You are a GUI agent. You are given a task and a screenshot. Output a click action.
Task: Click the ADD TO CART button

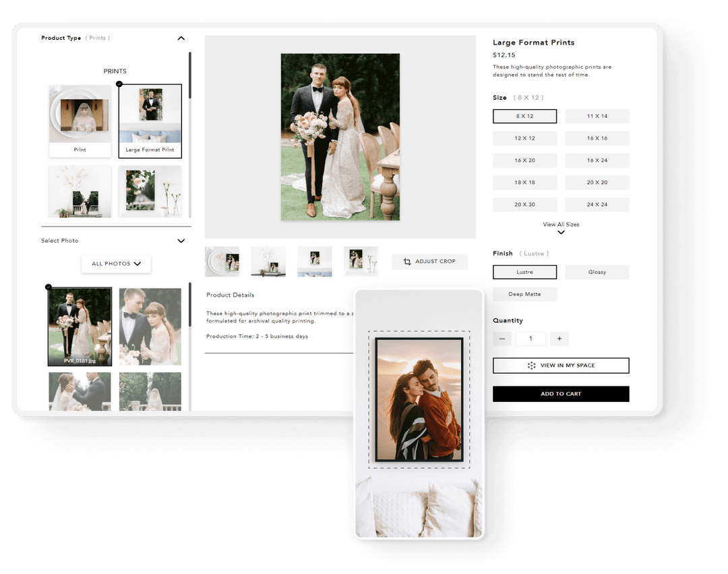(x=561, y=393)
